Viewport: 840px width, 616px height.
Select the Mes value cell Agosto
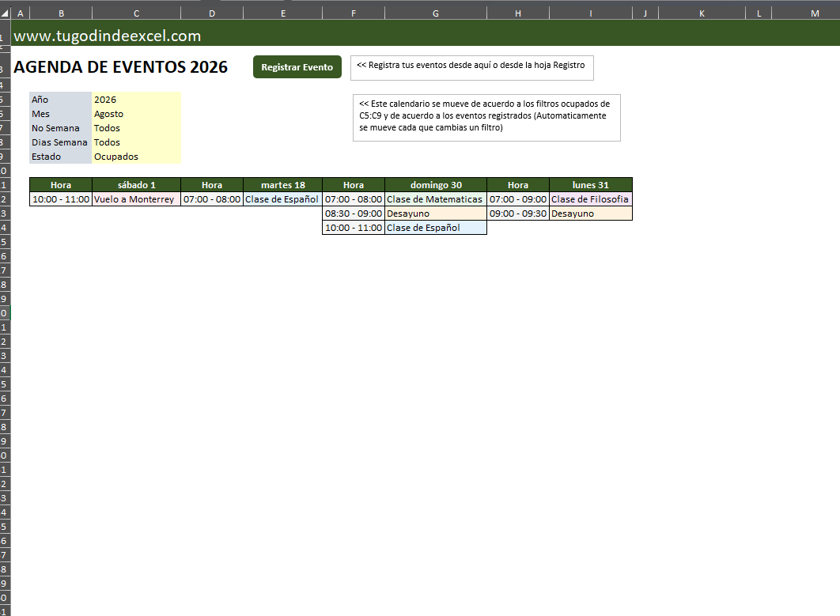(137, 114)
